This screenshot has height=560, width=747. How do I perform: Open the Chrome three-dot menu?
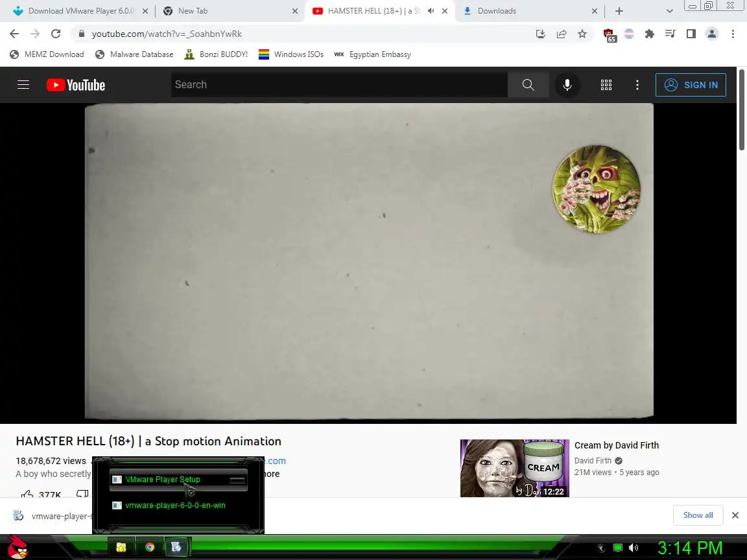pos(733,34)
